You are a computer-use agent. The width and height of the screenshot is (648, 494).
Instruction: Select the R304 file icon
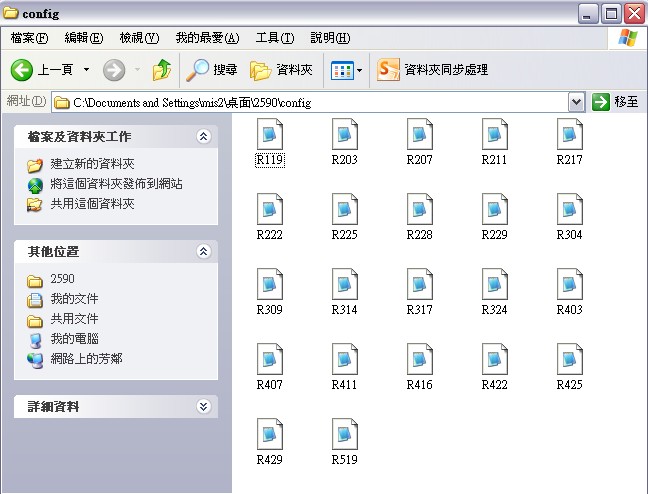(x=569, y=209)
